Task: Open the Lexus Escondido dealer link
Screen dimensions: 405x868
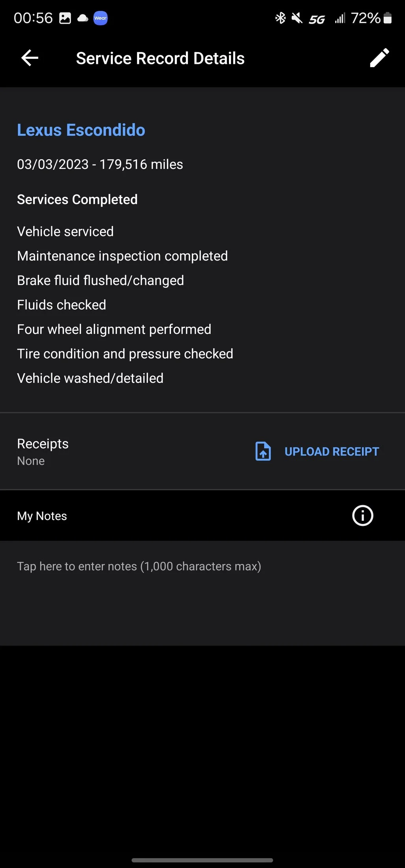Action: pyautogui.click(x=81, y=130)
